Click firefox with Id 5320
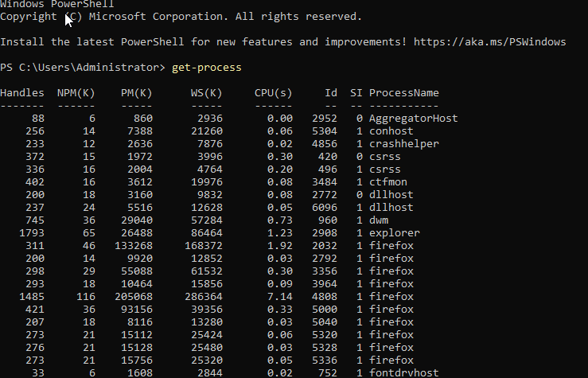588x378 pixels. point(391,335)
